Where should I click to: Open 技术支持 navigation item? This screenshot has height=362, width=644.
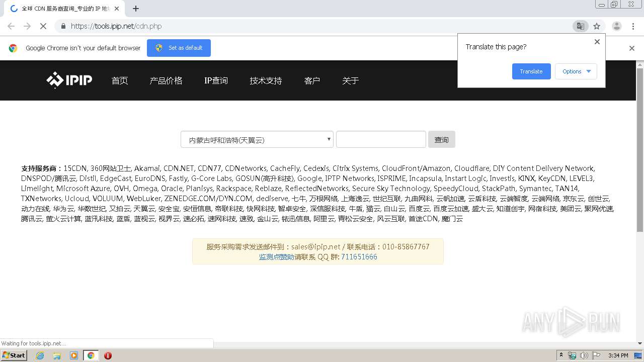pos(266,80)
